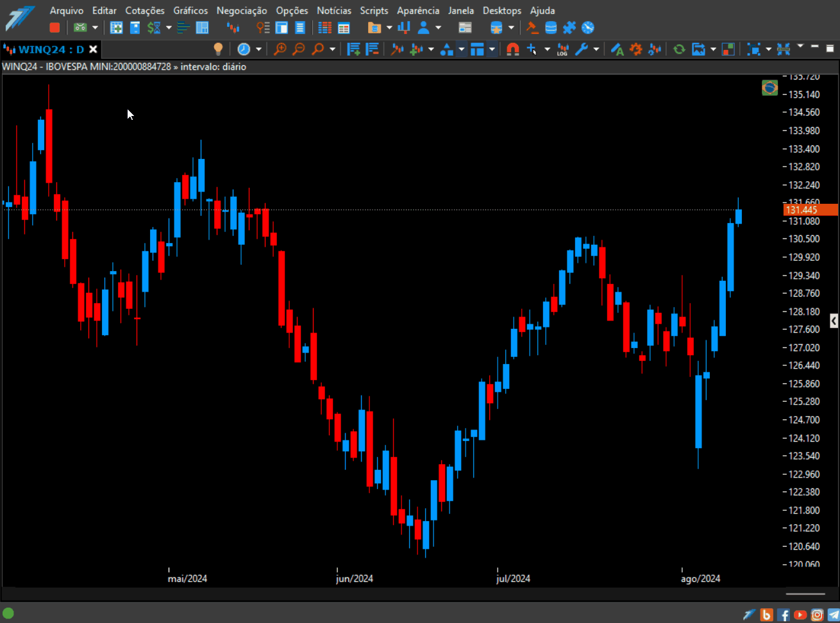Click the jul/2024 date axis label
The image size is (840, 623).
pyautogui.click(x=513, y=578)
